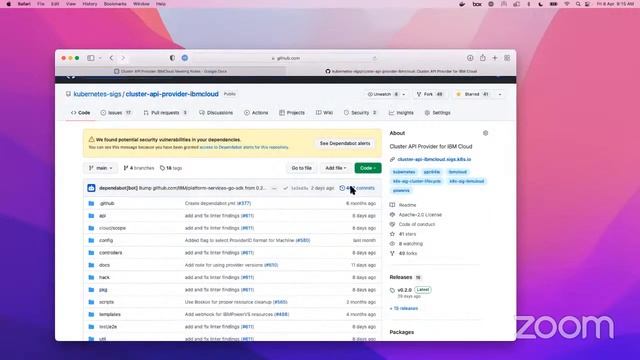
Task: Open the pkg folder
Action: tap(103, 289)
